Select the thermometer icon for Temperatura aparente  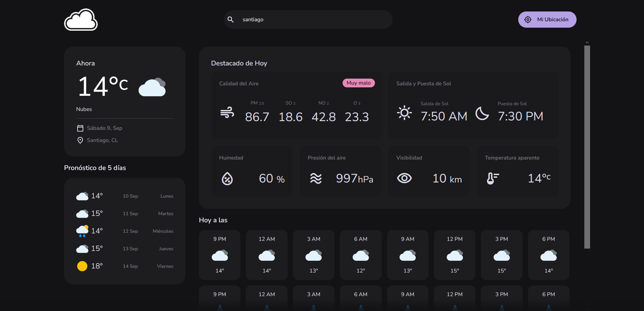[x=493, y=178]
